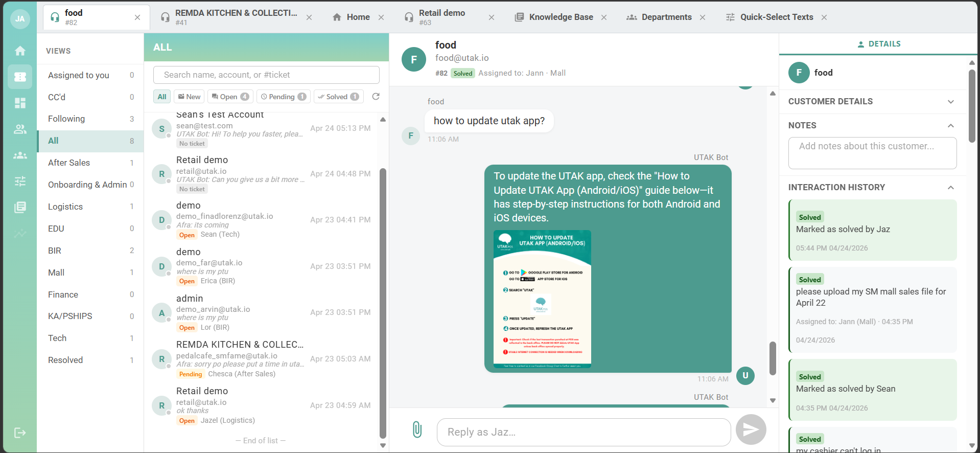980x453 pixels.
Task: Select the After Sales view
Action: tap(90, 163)
